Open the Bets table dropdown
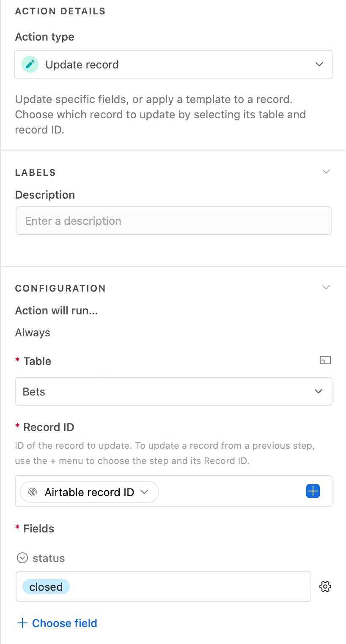This screenshot has height=644, width=346. pos(173,391)
